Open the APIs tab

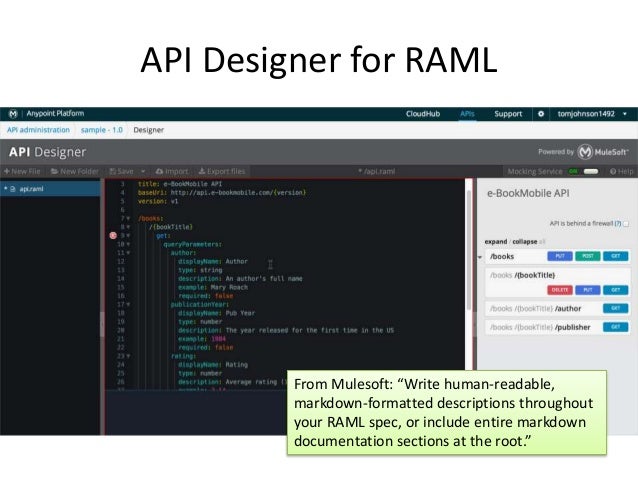(467, 114)
